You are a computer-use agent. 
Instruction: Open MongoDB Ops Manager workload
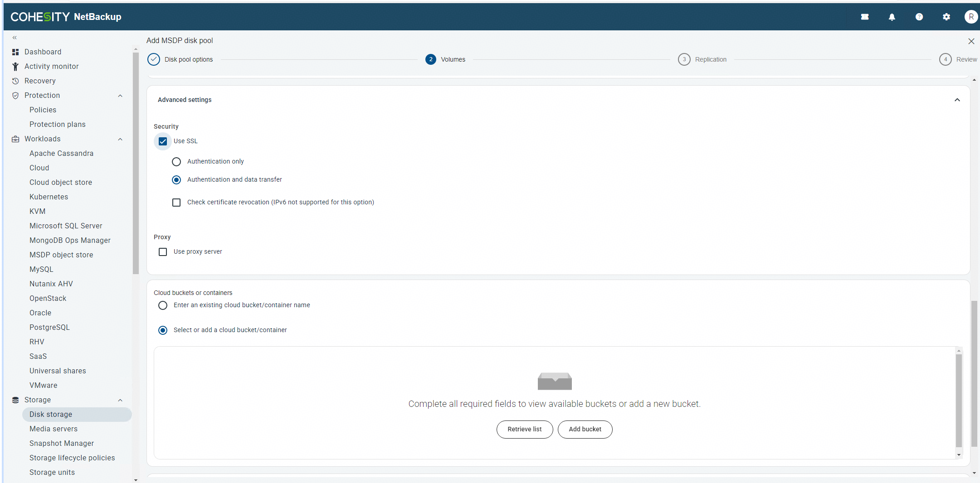70,241
